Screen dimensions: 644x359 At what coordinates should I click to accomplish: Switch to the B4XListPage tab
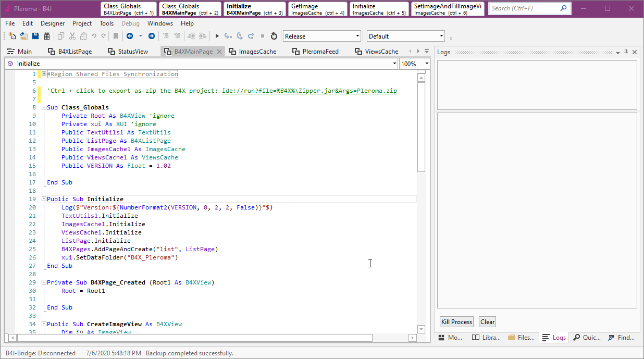(70, 52)
